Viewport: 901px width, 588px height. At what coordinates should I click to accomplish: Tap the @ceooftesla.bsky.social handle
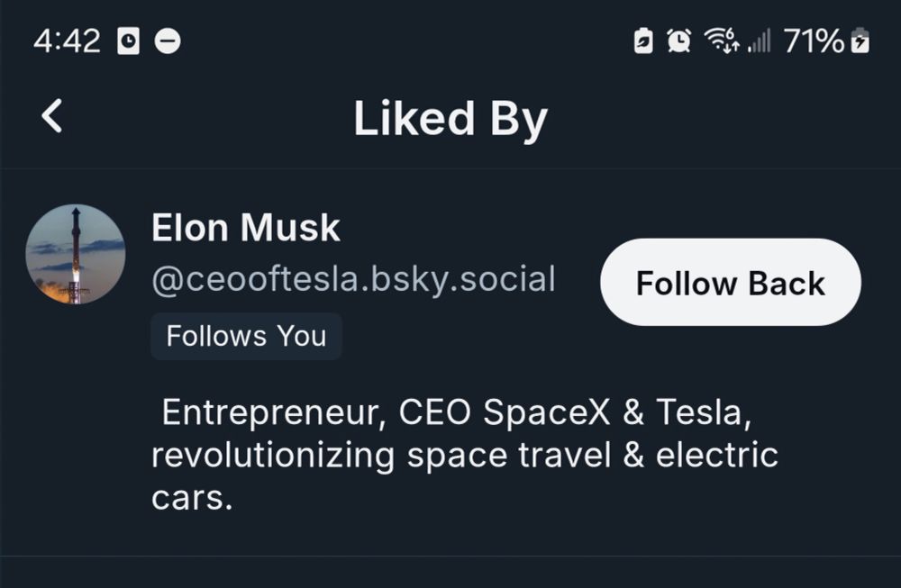(x=353, y=280)
